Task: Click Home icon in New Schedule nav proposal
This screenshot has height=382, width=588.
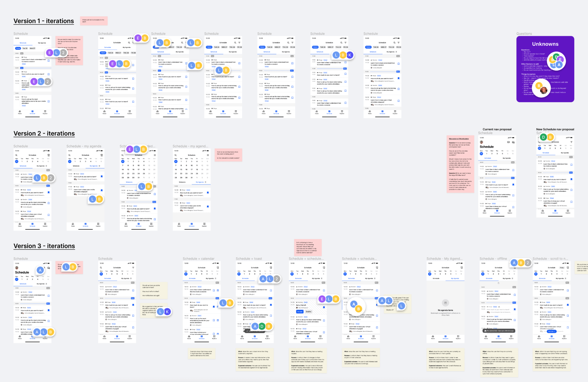Action: pos(543,211)
